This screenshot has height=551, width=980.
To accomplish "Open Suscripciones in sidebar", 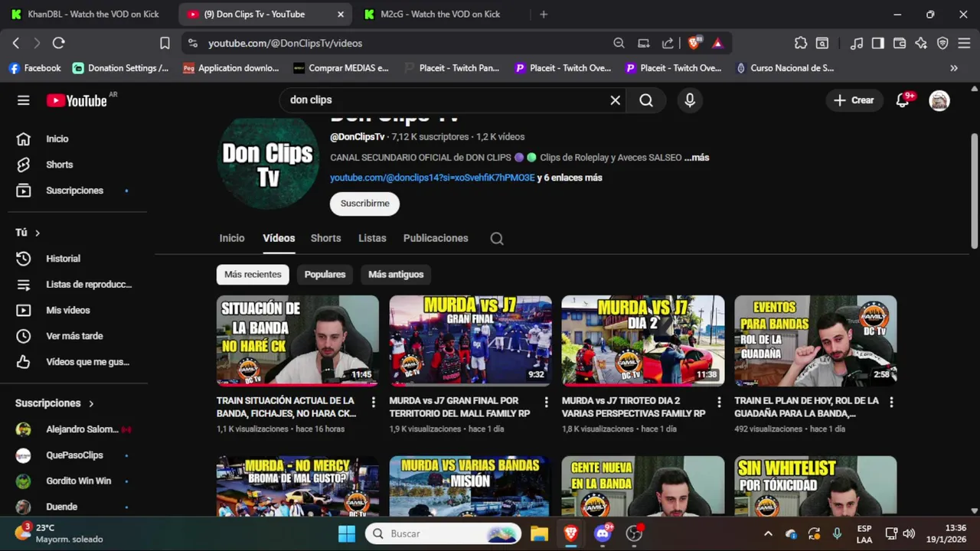I will (74, 191).
